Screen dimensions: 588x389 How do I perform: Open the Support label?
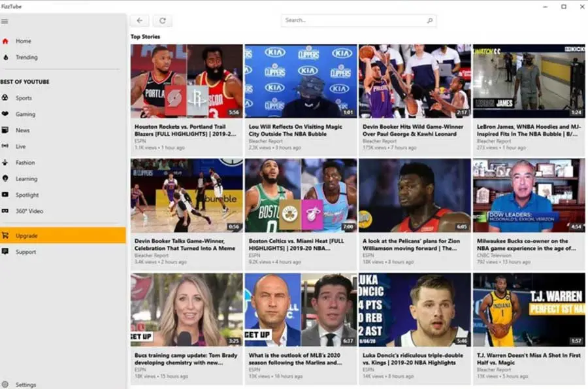click(26, 252)
